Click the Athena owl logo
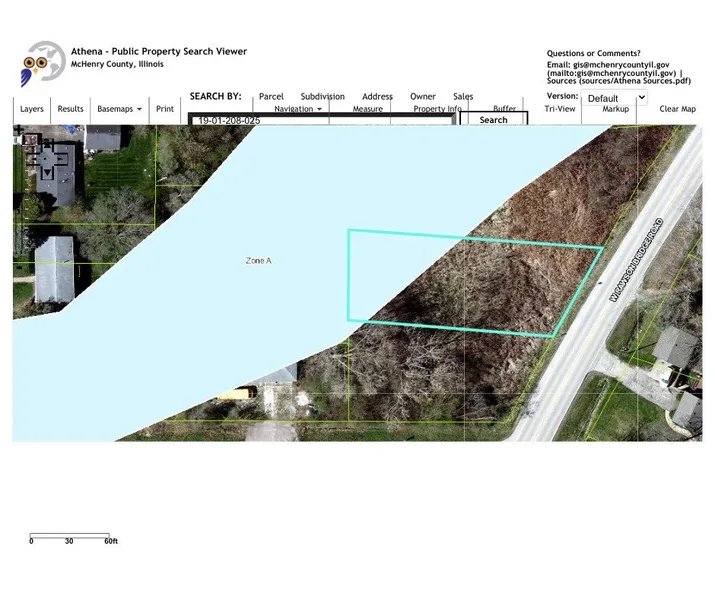 41,63
